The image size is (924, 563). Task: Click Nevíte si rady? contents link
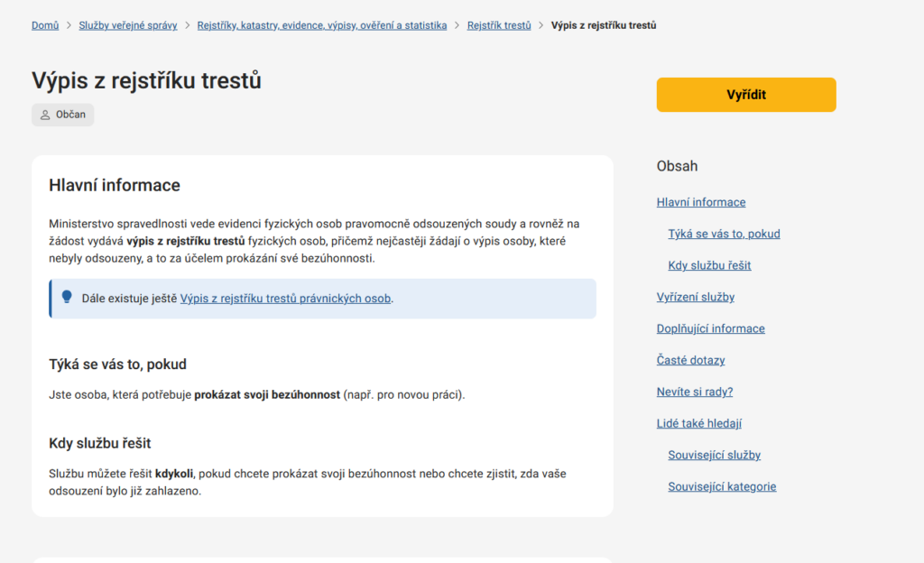(695, 392)
